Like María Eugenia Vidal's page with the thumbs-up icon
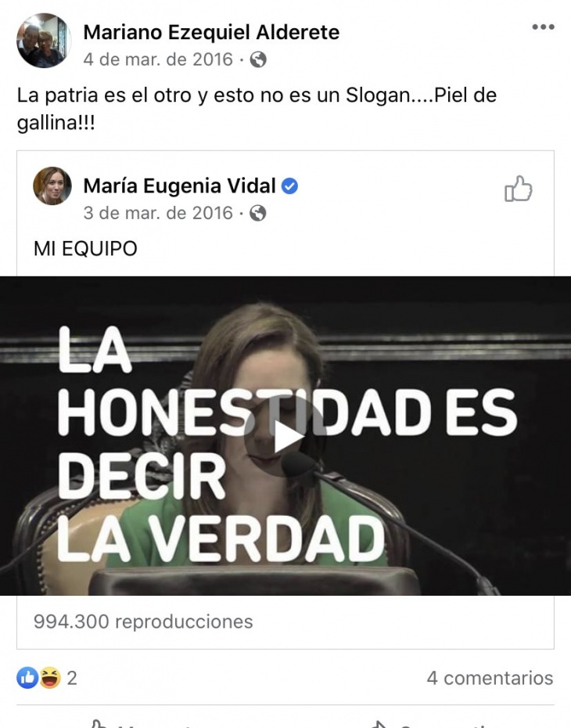This screenshot has height=728, width=571. (518, 189)
